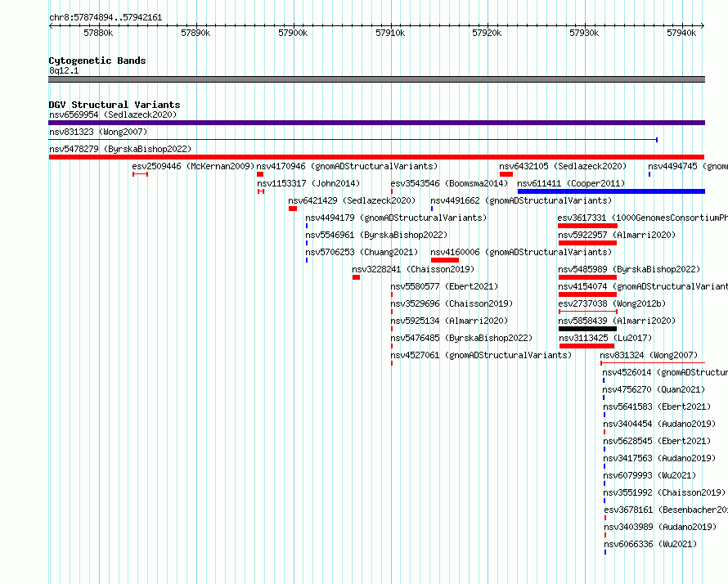The width and height of the screenshot is (728, 584).
Task: Click nsv6066336 (Wu2021) label
Action: pos(650,544)
